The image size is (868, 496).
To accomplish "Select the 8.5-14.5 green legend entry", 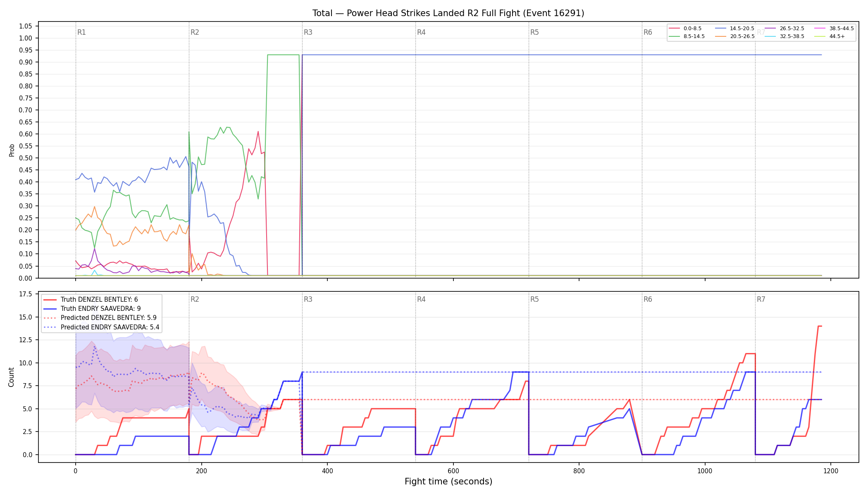I will point(687,36).
